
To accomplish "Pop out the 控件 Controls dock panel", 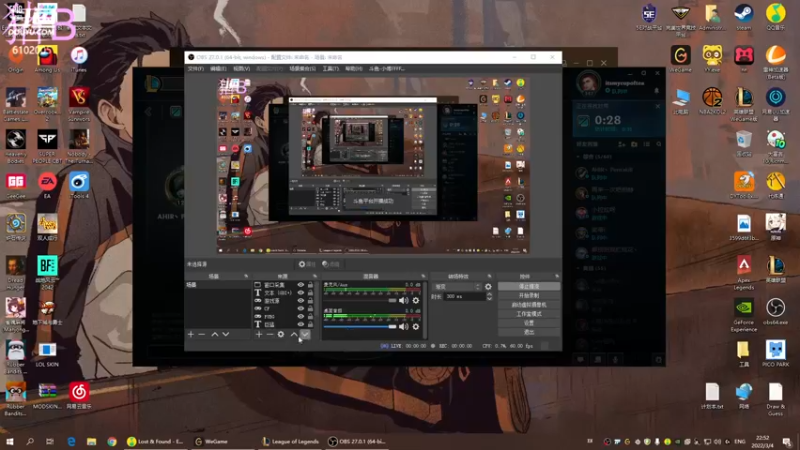I will tap(557, 276).
